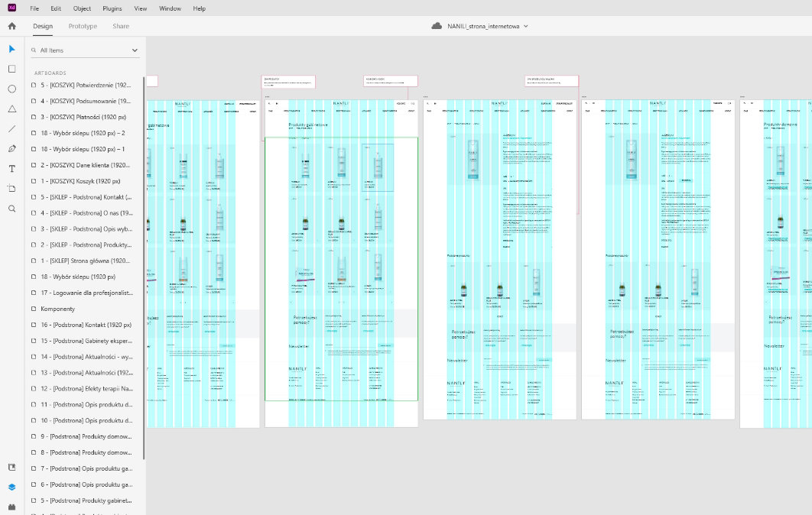Pick the Ellipse tool
Screen dimensions: 812x515
pyautogui.click(x=11, y=89)
